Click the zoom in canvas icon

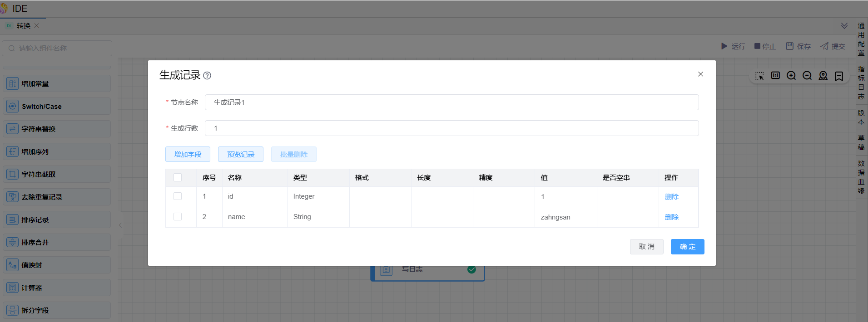(791, 76)
